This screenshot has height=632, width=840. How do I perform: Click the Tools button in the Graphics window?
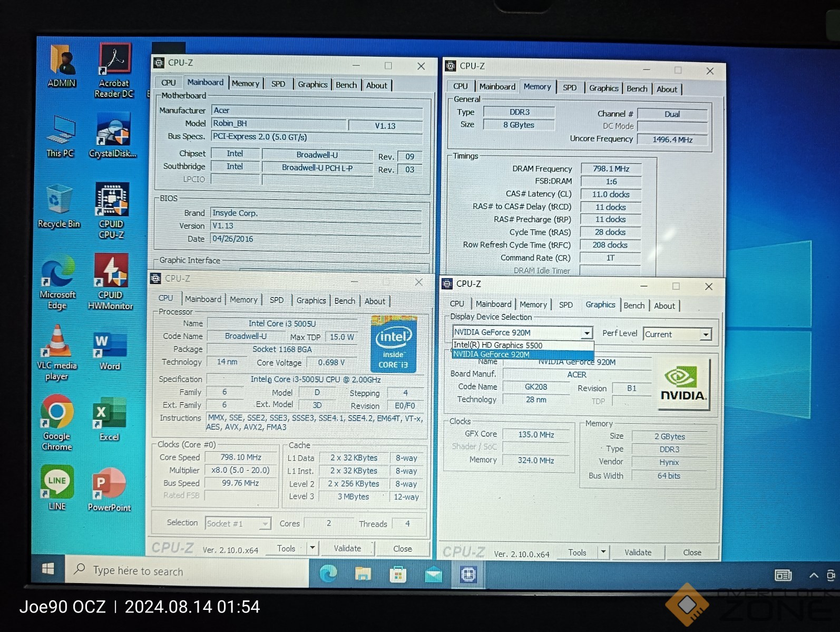pos(577,552)
